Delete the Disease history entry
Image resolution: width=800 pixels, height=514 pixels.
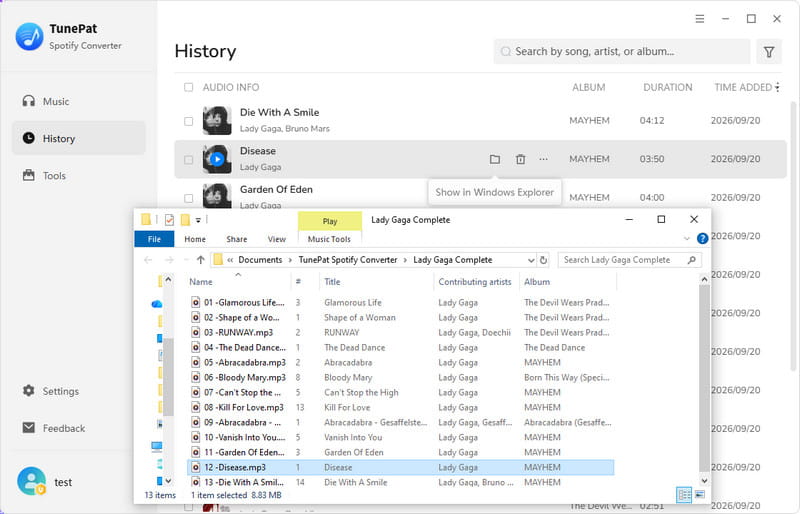(x=520, y=159)
